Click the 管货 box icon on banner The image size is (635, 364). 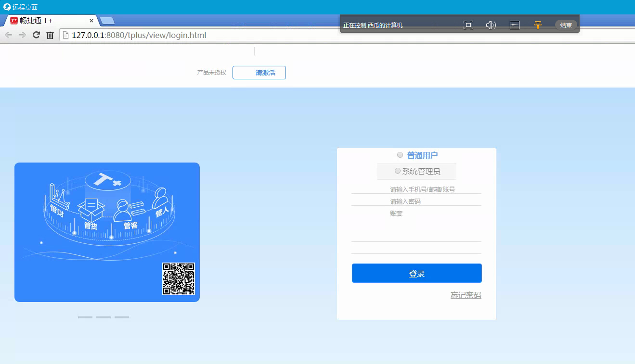[x=91, y=211]
